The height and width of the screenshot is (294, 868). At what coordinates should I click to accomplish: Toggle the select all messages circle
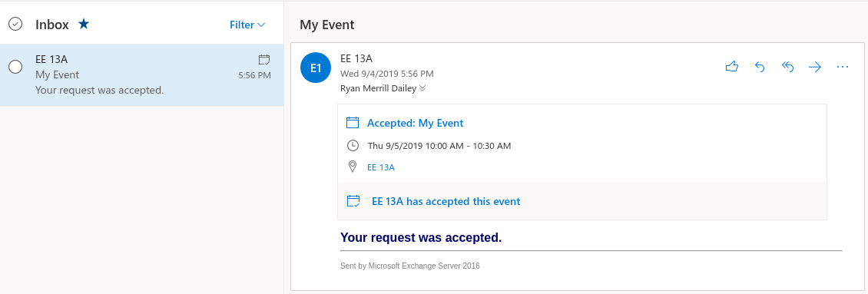[15, 24]
